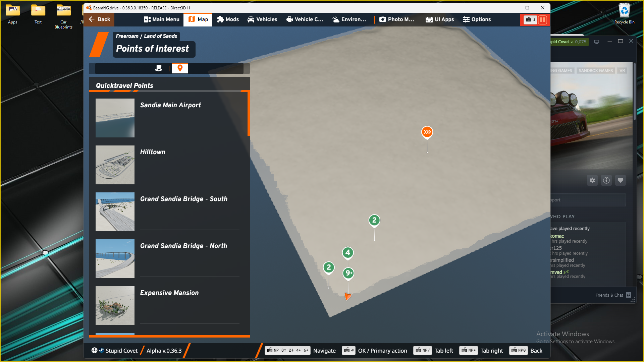Click the Back button in the BeamNG top bar

(99, 19)
